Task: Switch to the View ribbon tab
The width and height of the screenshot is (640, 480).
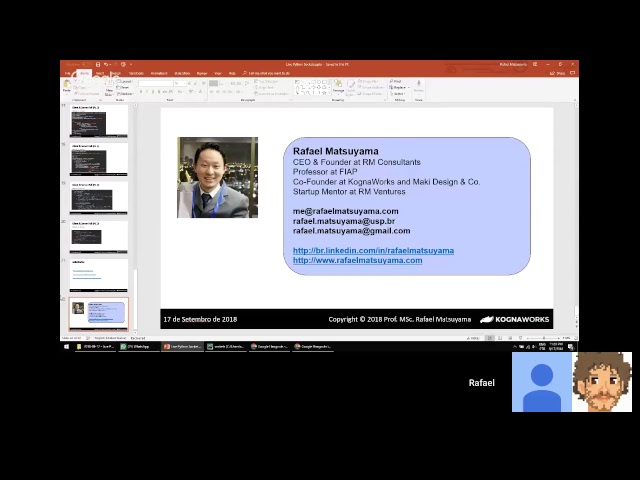Action: pyautogui.click(x=218, y=73)
